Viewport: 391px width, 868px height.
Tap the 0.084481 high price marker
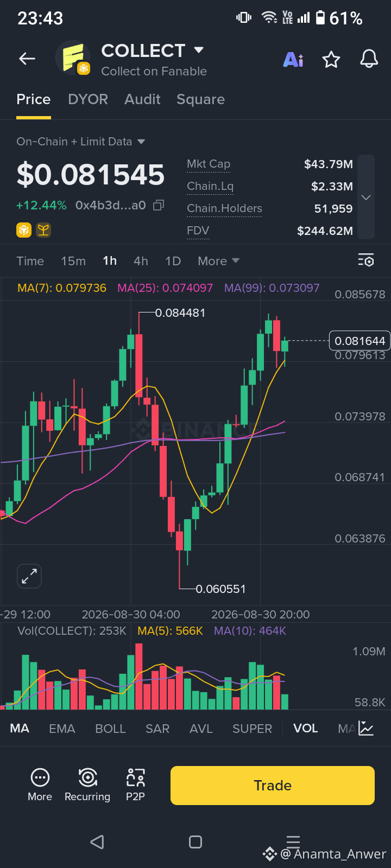pyautogui.click(x=180, y=313)
